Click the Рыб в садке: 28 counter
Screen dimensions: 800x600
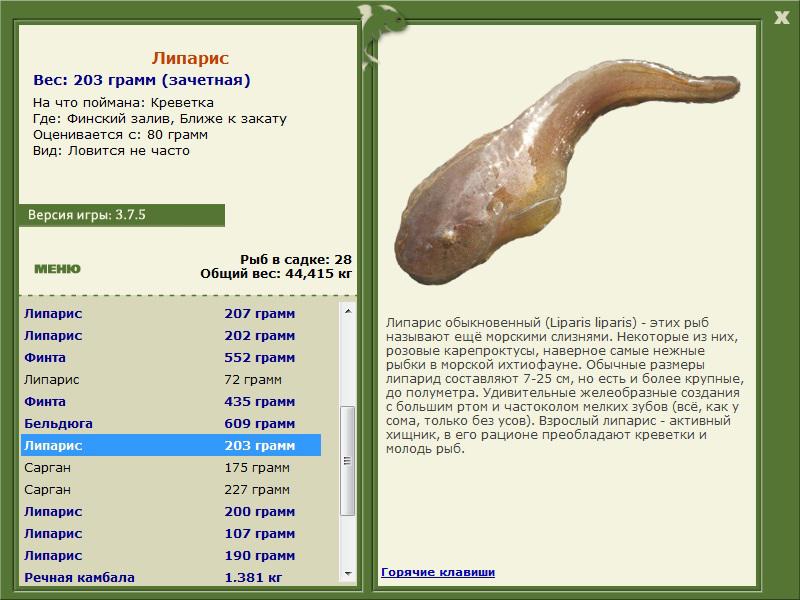pos(296,259)
